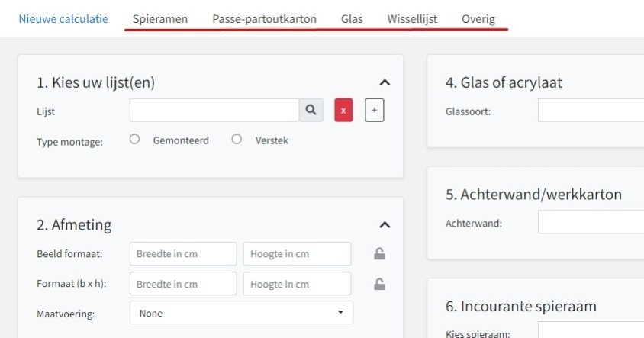Select the Overig tab
This screenshot has height=338, width=644.
478,19
